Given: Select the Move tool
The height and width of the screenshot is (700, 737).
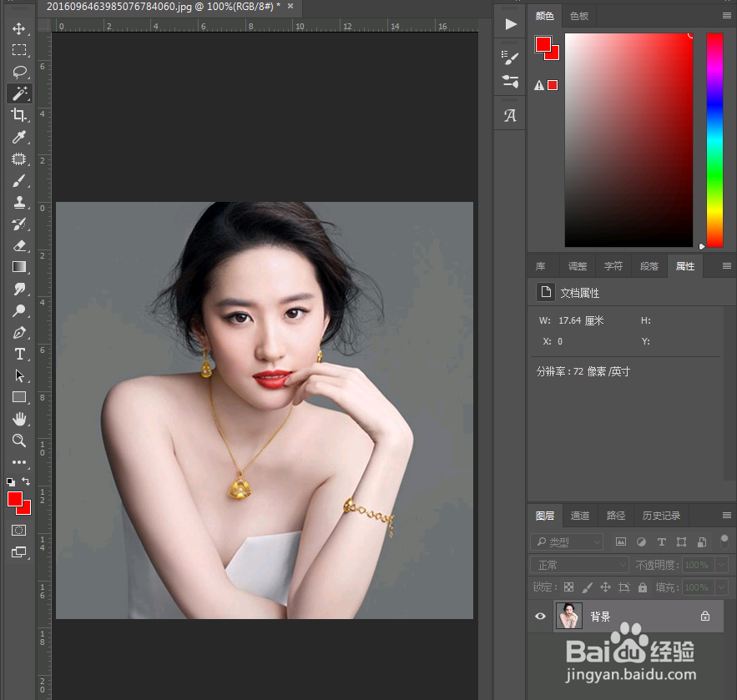Looking at the screenshot, I should [x=19, y=28].
